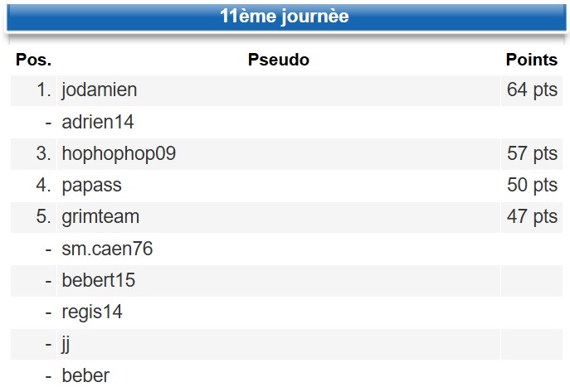The width and height of the screenshot is (570, 392).
Task: Select regis14 in the list
Action: pyautogui.click(x=92, y=312)
